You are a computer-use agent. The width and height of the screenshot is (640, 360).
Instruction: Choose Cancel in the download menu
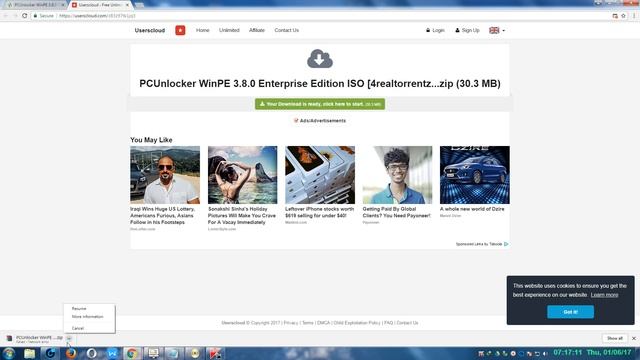point(78,328)
